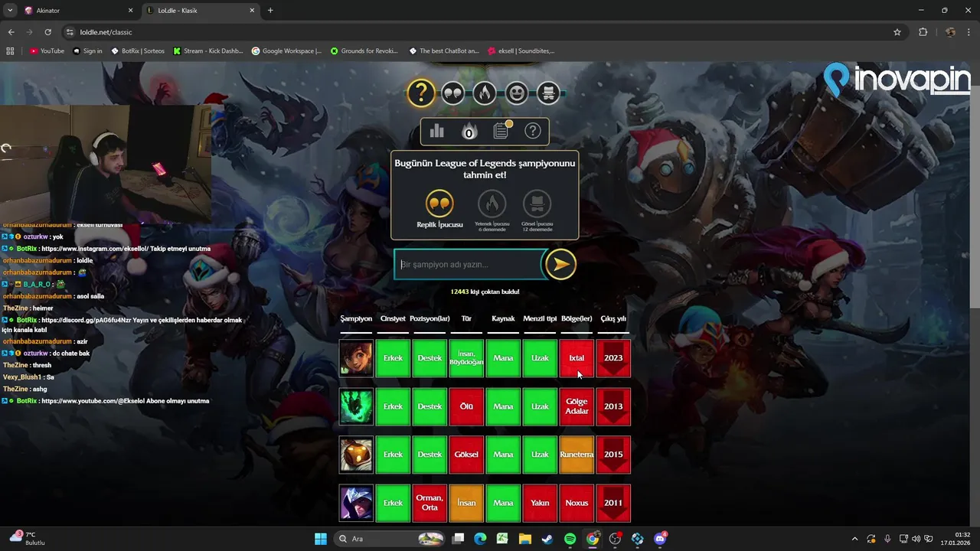Select the '2015' release year cell
980x551 pixels.
pyautogui.click(x=613, y=455)
